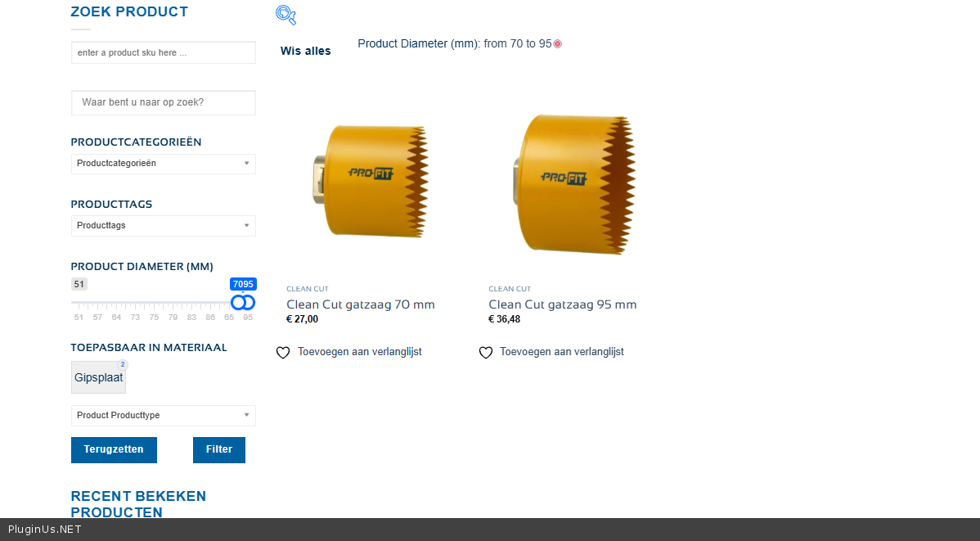Screen dimensions: 980x541
Task: Open the 95 mm hole saw product image
Action: 573,182
